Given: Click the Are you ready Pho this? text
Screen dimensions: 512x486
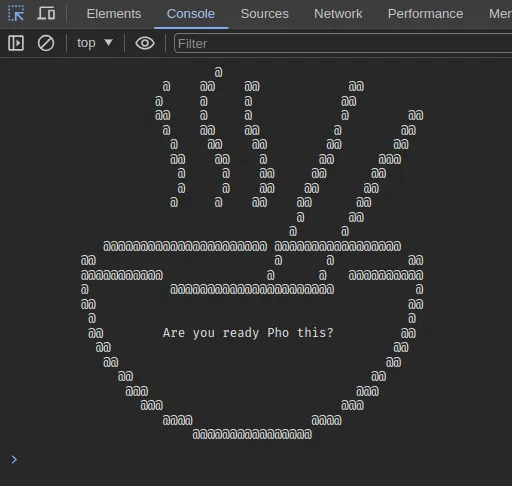Looking at the screenshot, I should tap(248, 333).
